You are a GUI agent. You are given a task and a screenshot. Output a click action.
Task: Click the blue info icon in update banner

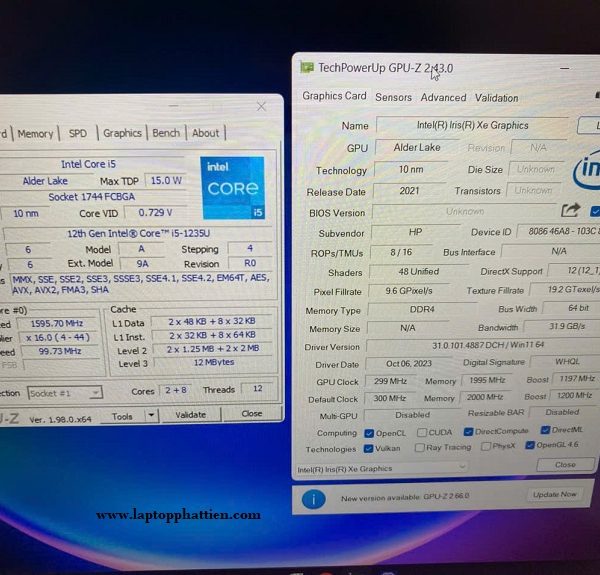(313, 499)
